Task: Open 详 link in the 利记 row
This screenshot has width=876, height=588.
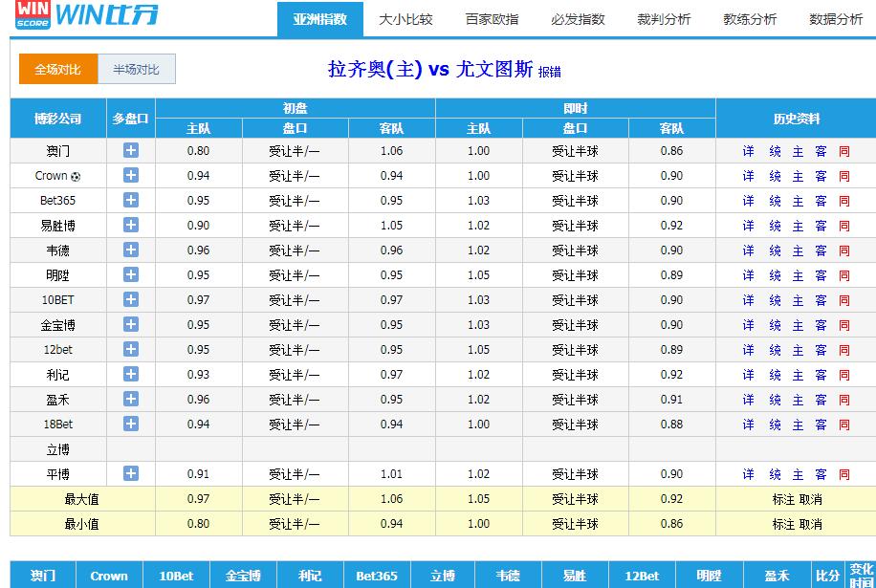Action: 748,375
